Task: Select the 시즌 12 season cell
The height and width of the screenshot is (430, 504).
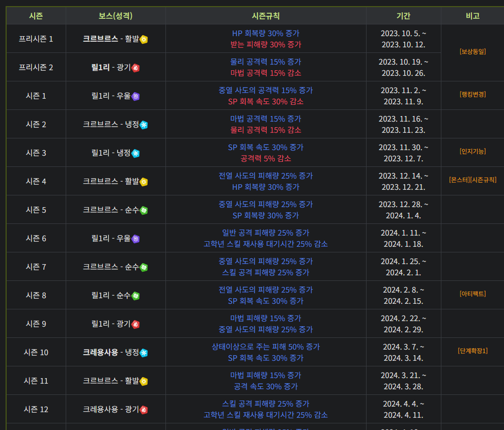Action: click(x=36, y=410)
